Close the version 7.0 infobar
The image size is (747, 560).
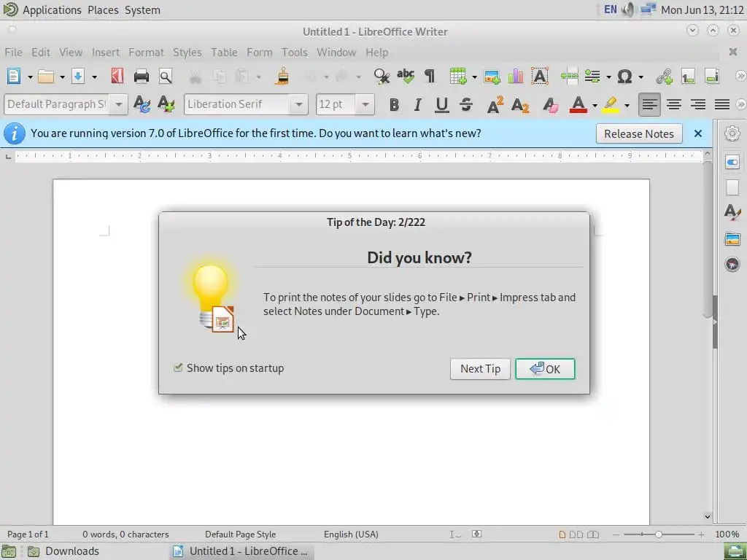pos(698,134)
